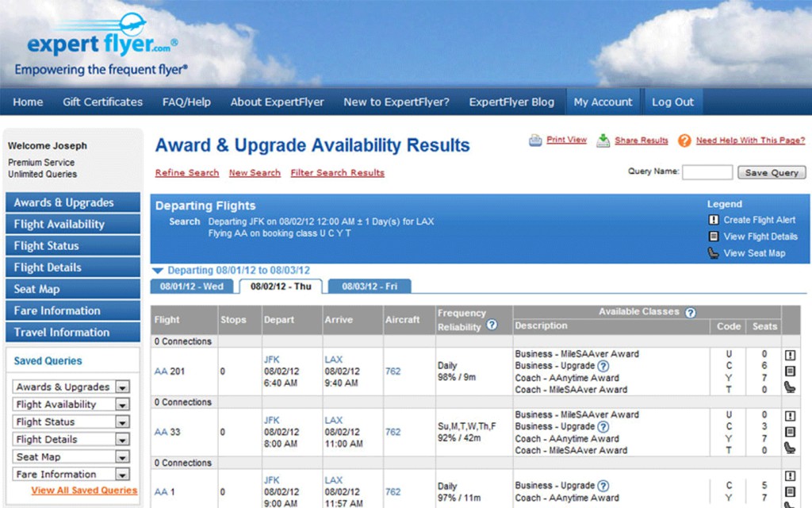Click the Print View printer icon

click(536, 140)
